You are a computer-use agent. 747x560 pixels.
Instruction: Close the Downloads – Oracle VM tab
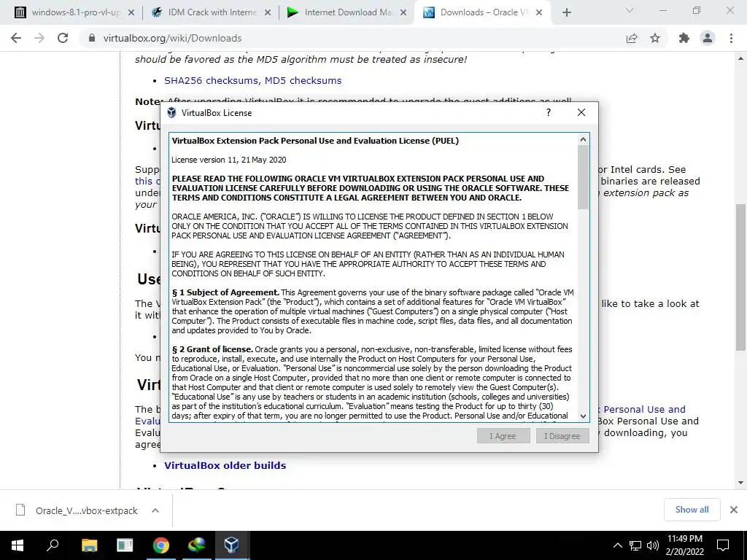539,13
